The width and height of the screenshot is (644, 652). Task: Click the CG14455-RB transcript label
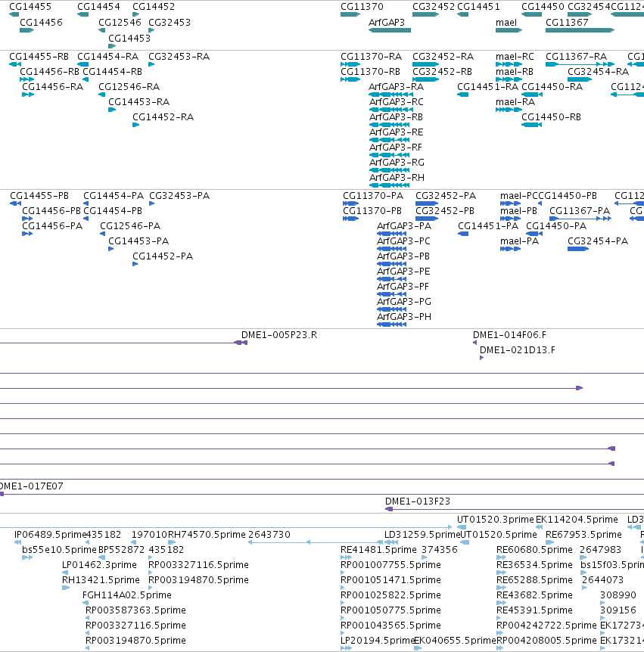click(39, 57)
